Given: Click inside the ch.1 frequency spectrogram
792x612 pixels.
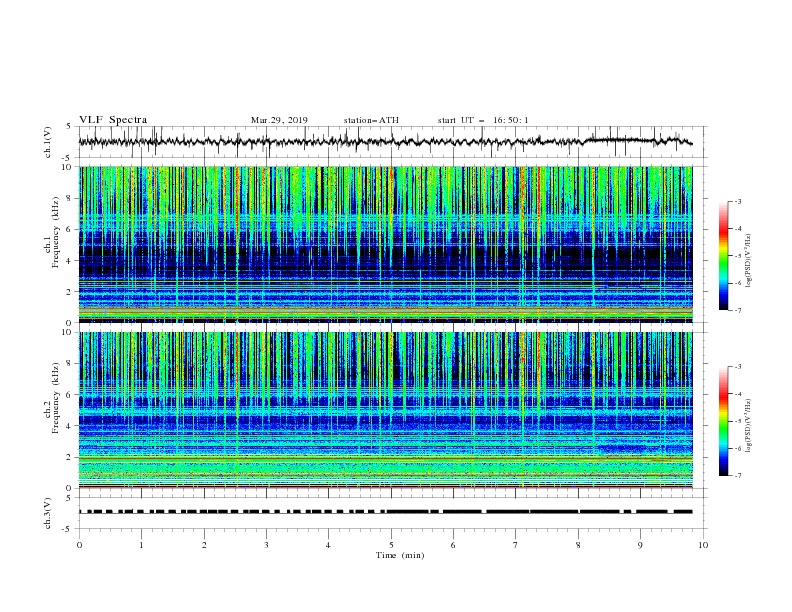Looking at the screenshot, I should click(385, 244).
